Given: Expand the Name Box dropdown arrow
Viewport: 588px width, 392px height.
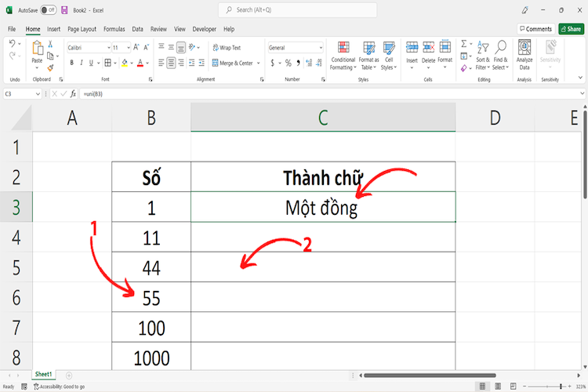Looking at the screenshot, I should point(38,94).
